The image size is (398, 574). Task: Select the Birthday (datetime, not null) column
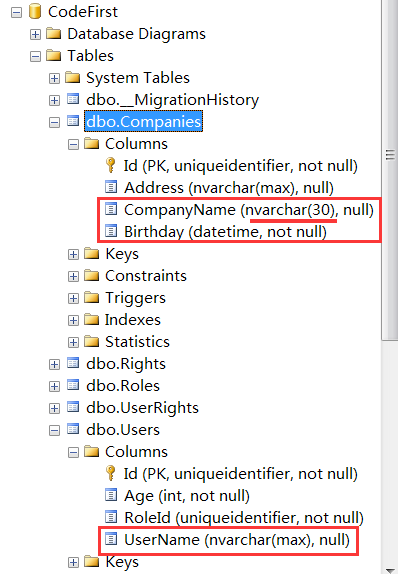pyautogui.click(x=225, y=232)
